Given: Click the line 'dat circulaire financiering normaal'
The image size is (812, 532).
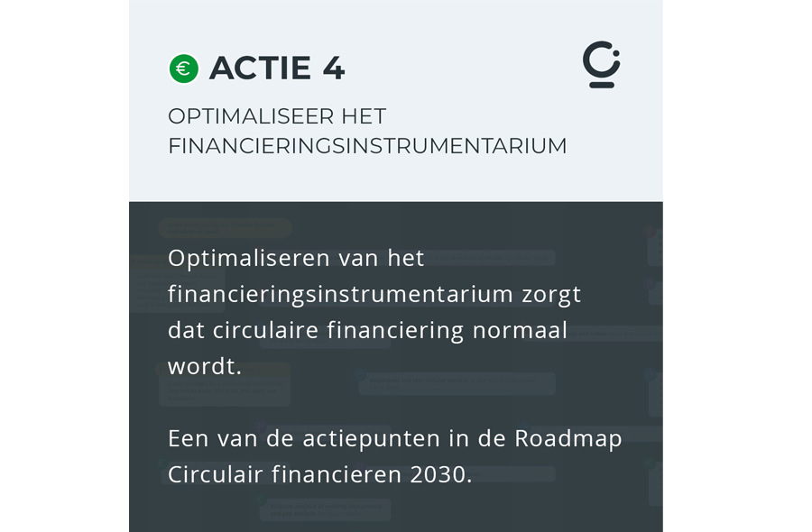Looking at the screenshot, I should (x=368, y=330).
